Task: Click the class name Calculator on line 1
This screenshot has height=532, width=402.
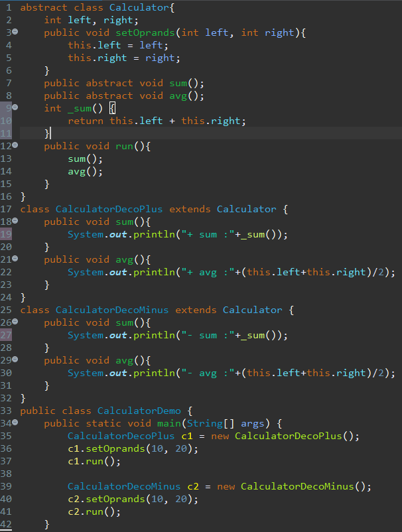Action: (139, 7)
